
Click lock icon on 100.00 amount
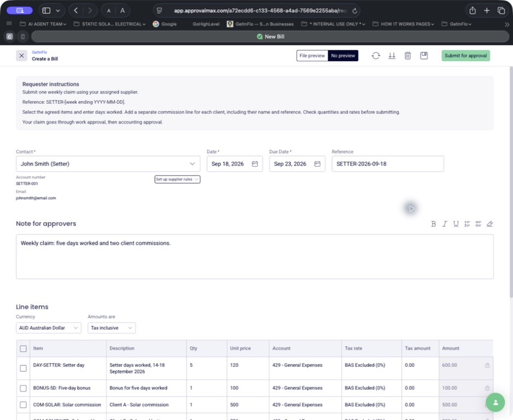487,388
